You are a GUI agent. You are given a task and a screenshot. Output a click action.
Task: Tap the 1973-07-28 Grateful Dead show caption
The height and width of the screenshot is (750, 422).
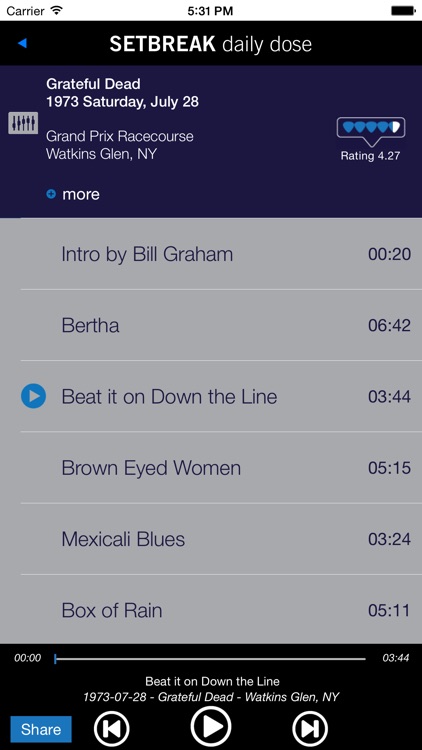[x=211, y=697]
